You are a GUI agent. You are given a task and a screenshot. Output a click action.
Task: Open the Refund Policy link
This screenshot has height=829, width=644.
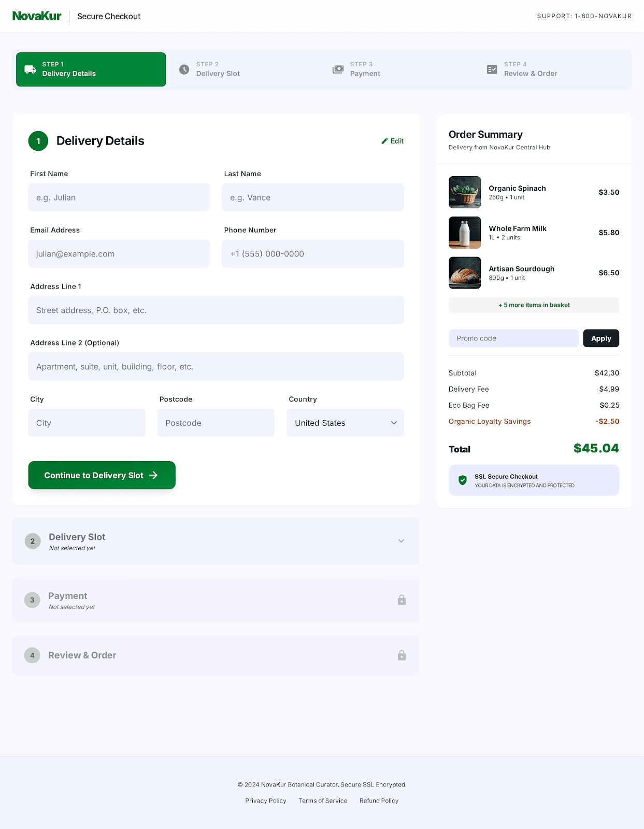click(x=379, y=801)
